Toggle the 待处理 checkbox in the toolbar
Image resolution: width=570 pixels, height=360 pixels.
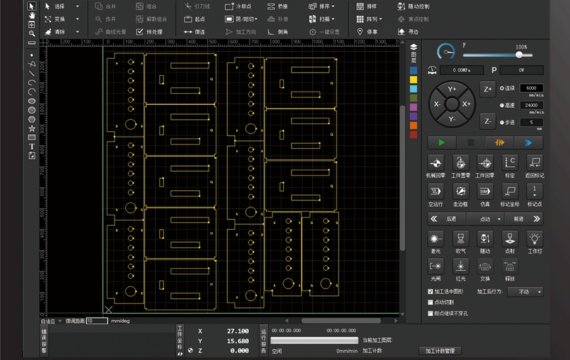(x=140, y=32)
